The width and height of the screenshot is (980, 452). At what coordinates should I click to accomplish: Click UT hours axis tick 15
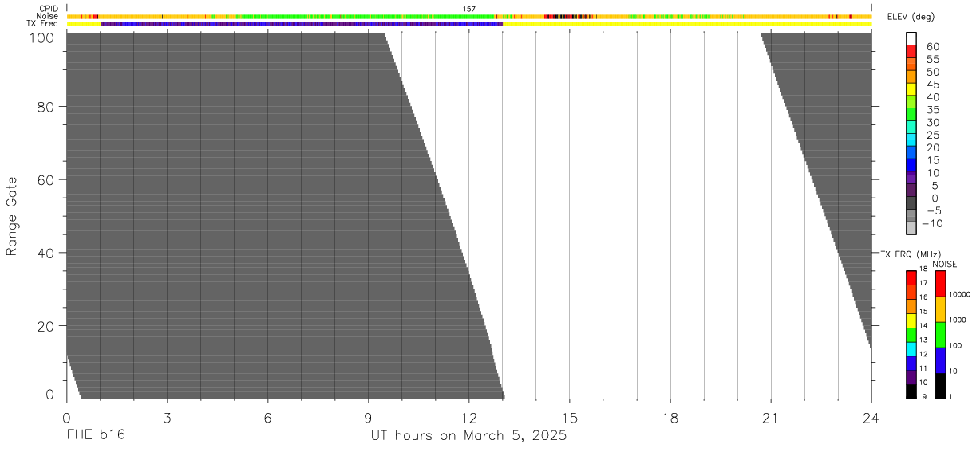tap(569, 417)
